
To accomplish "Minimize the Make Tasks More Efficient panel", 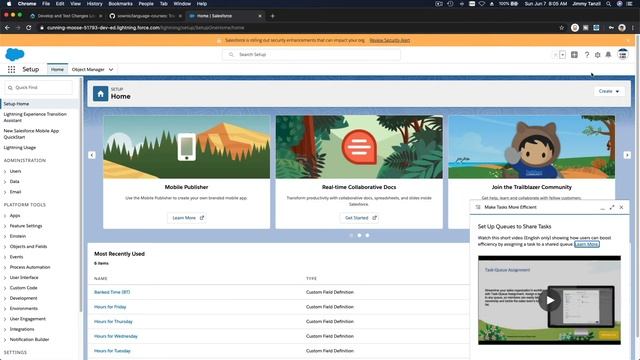I will click(602, 207).
